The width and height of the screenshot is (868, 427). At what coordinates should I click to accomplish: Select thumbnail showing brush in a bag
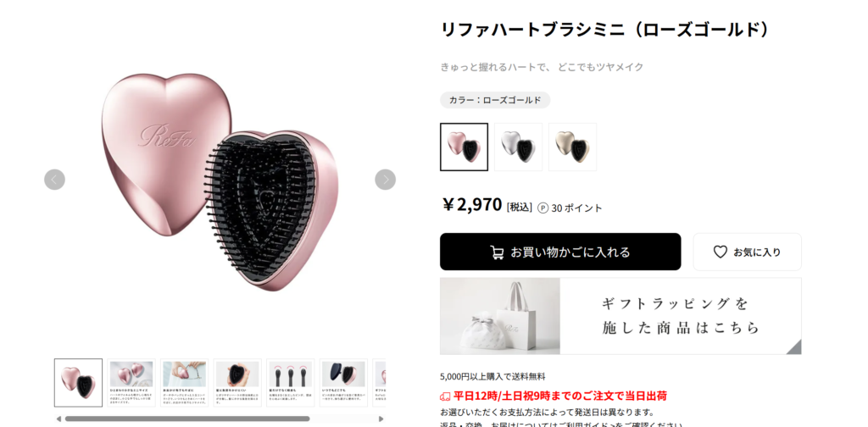pyautogui.click(x=184, y=383)
